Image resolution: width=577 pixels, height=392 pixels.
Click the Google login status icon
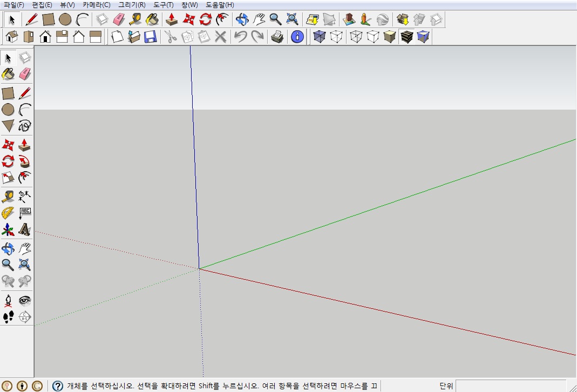point(37,386)
